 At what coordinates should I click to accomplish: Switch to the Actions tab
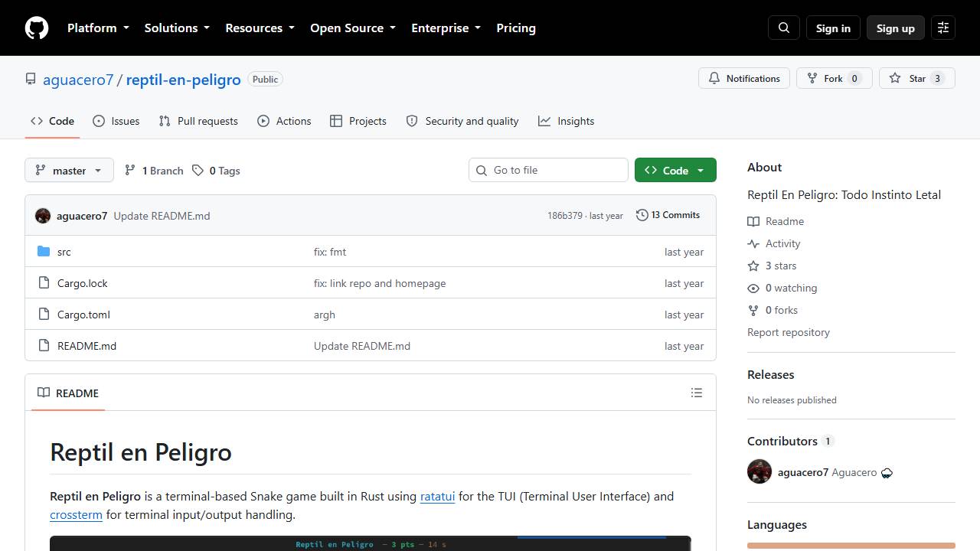point(284,121)
